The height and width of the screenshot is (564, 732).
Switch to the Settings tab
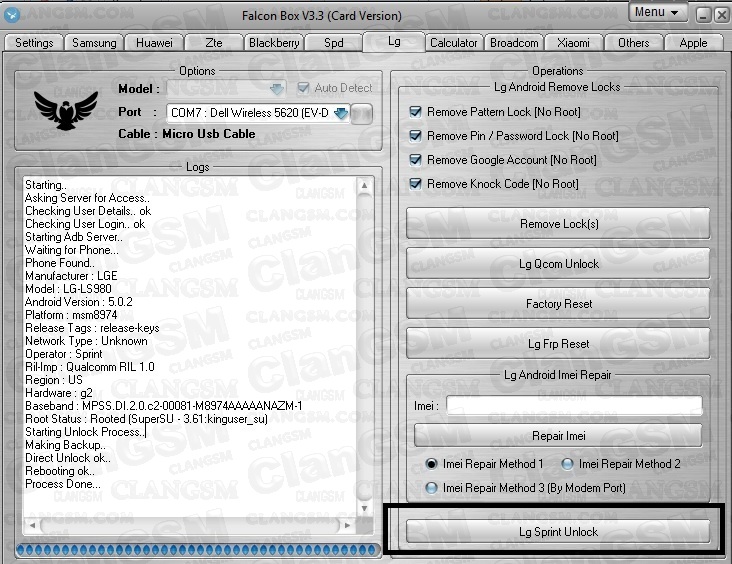tap(34, 43)
